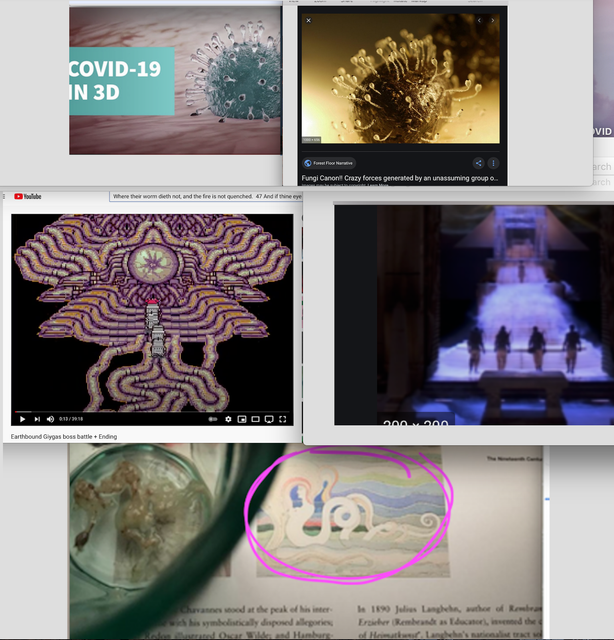Click the glass jar specimen photo
This screenshot has height=640, width=614.
coord(141,518)
